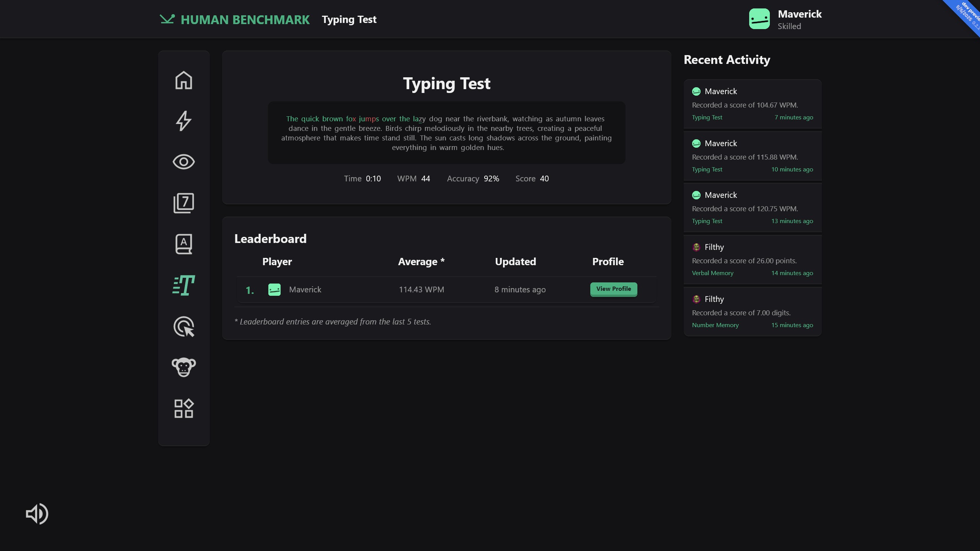Click the Score 40 stat
The width and height of the screenshot is (980, 551).
pos(532,179)
